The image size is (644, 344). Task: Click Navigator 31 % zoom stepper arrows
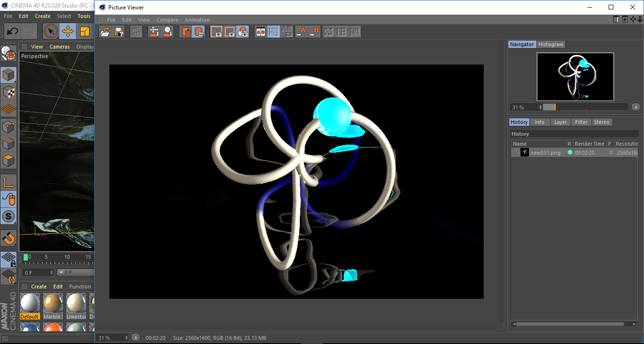click(x=540, y=107)
